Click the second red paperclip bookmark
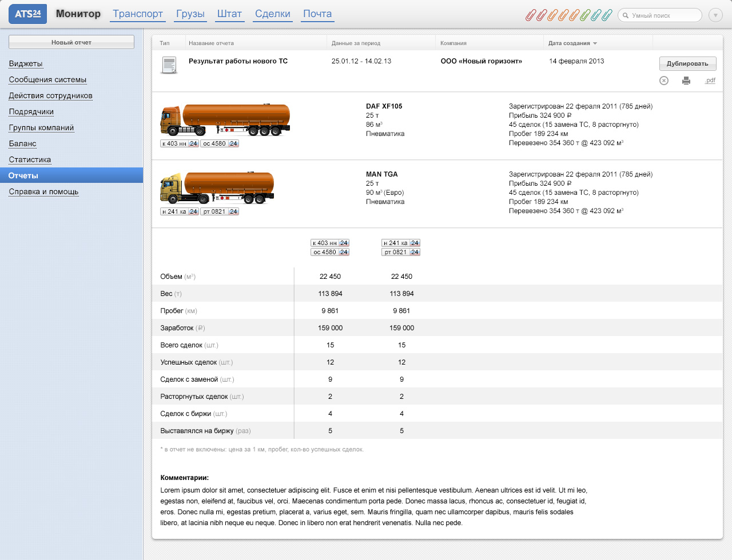This screenshot has height=560, width=732. 541,15
